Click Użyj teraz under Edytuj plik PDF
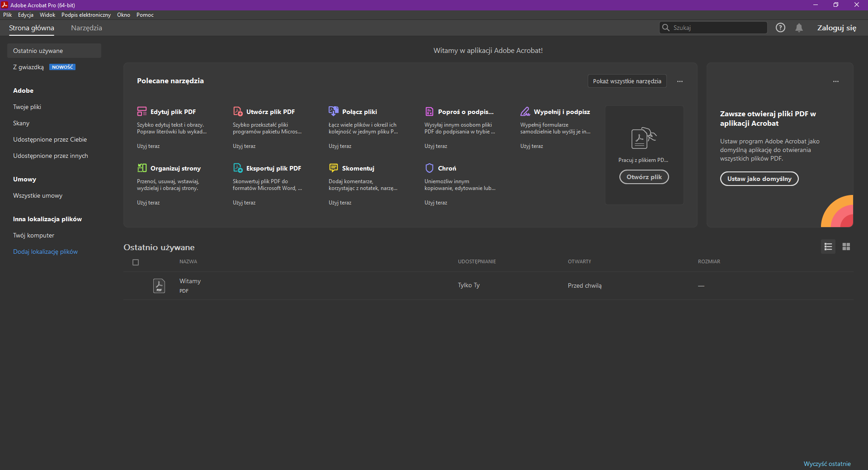Image resolution: width=868 pixels, height=470 pixels. pos(148,146)
